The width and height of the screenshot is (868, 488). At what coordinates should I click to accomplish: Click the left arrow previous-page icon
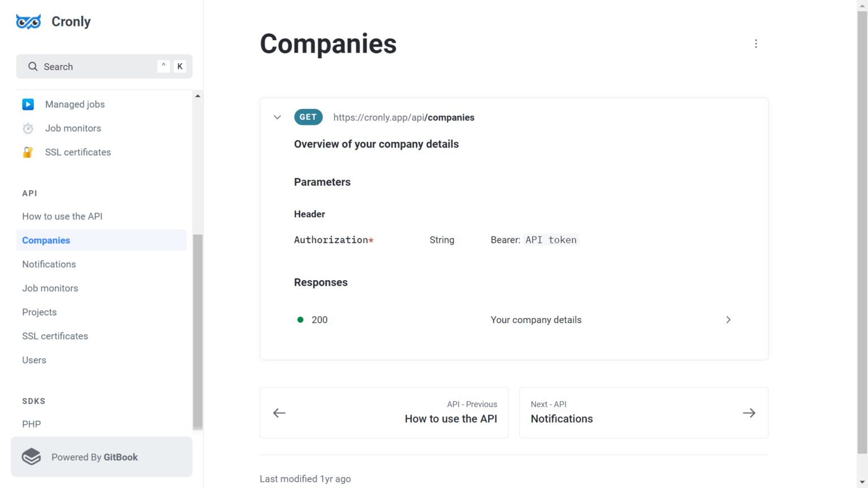coord(279,413)
